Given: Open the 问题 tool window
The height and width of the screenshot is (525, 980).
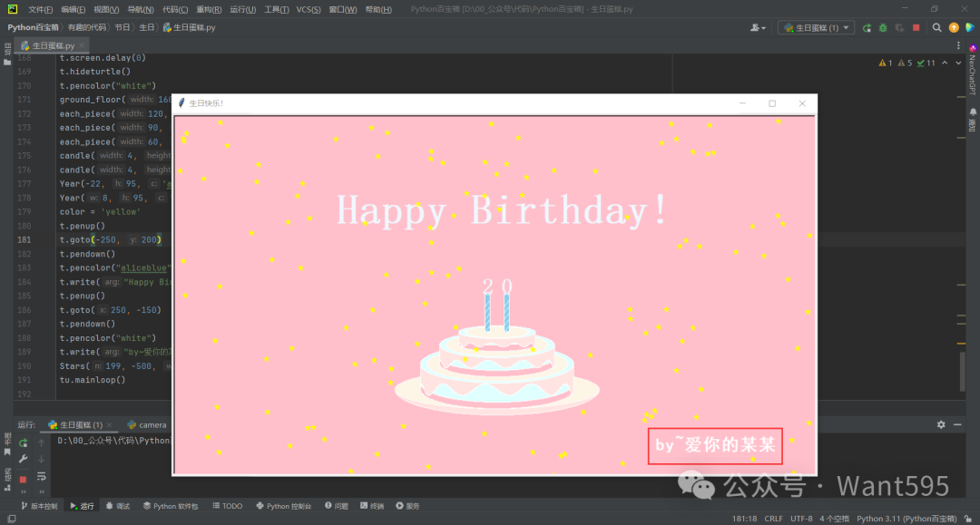Looking at the screenshot, I should pyautogui.click(x=337, y=506).
